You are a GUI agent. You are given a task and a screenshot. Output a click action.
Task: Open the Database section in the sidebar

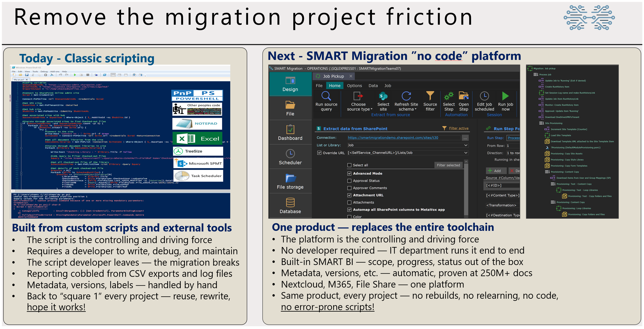click(290, 206)
